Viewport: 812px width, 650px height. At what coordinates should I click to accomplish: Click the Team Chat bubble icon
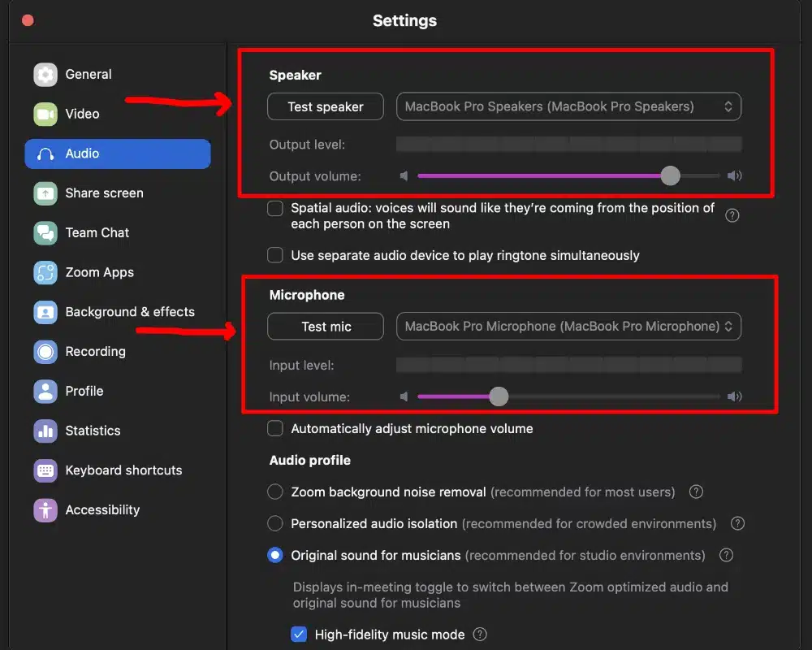click(45, 232)
